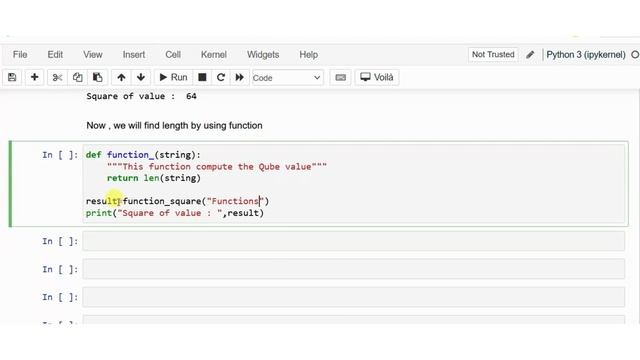The image size is (640, 360).
Task: Open the Widgets menu
Action: tap(263, 54)
